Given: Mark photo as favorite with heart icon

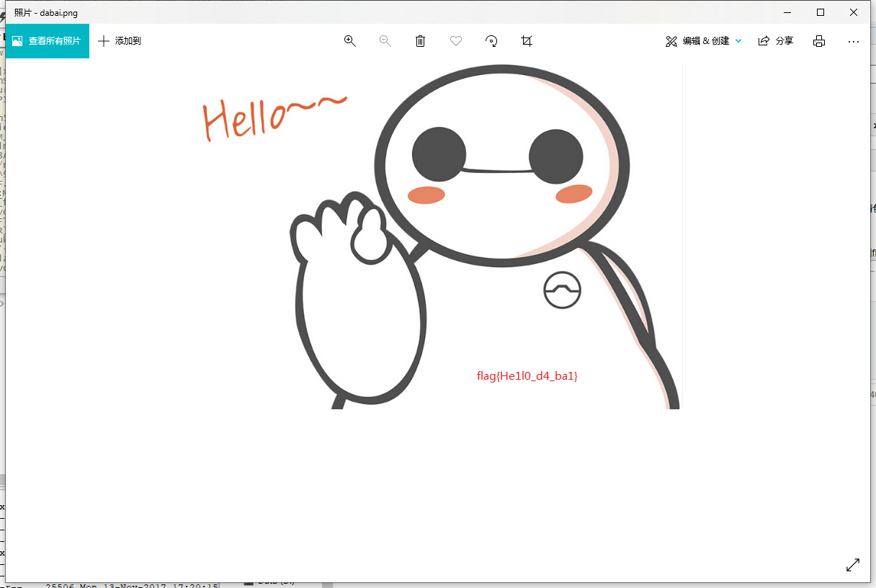Looking at the screenshot, I should [x=456, y=41].
